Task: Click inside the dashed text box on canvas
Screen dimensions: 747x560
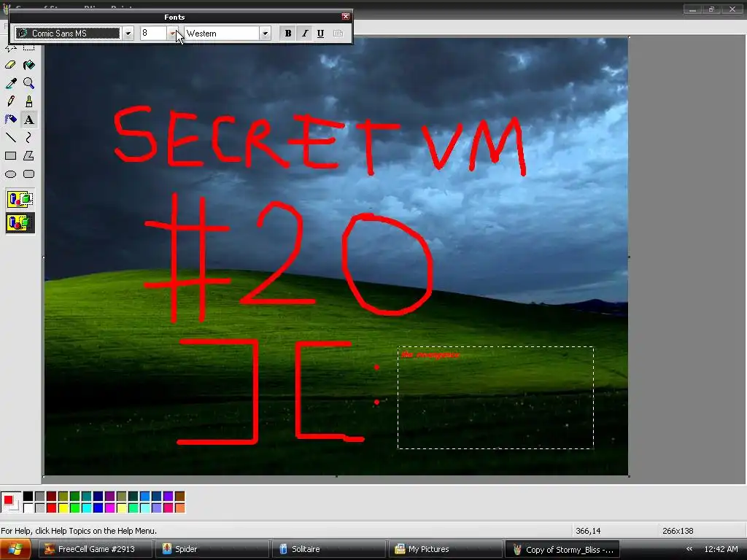Action: coord(495,397)
